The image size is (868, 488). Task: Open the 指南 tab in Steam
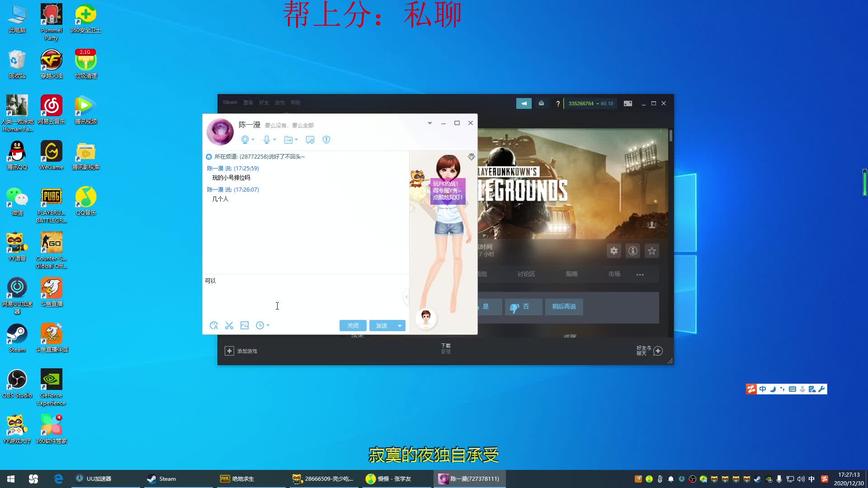click(x=572, y=274)
